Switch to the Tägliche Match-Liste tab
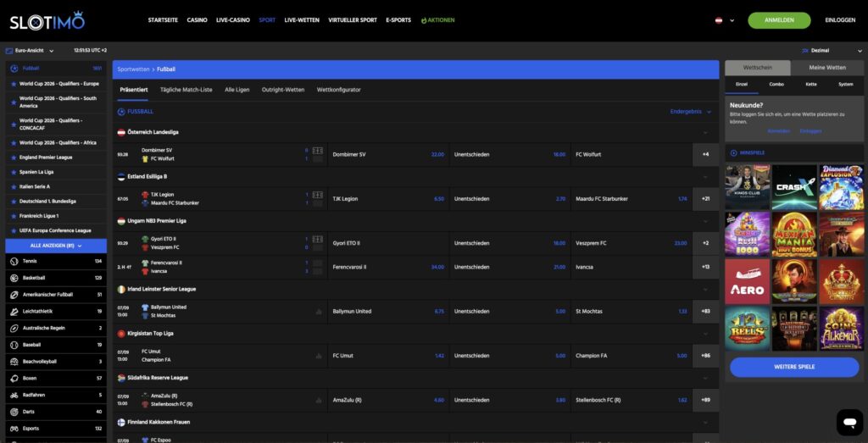The image size is (868, 443). (186, 90)
